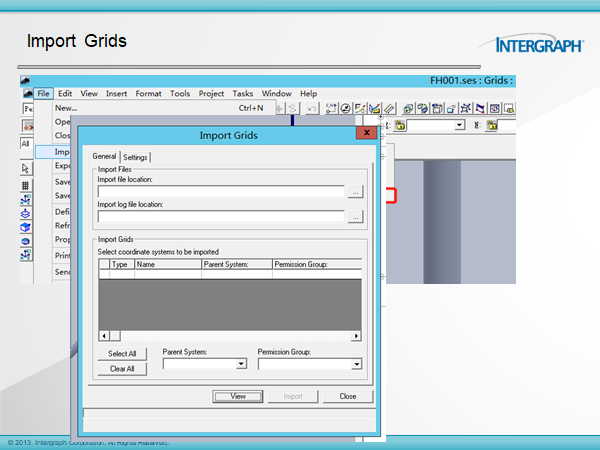The height and width of the screenshot is (450, 600).
Task: Click the blue framed-window toolbar icon
Action: click(x=494, y=109)
